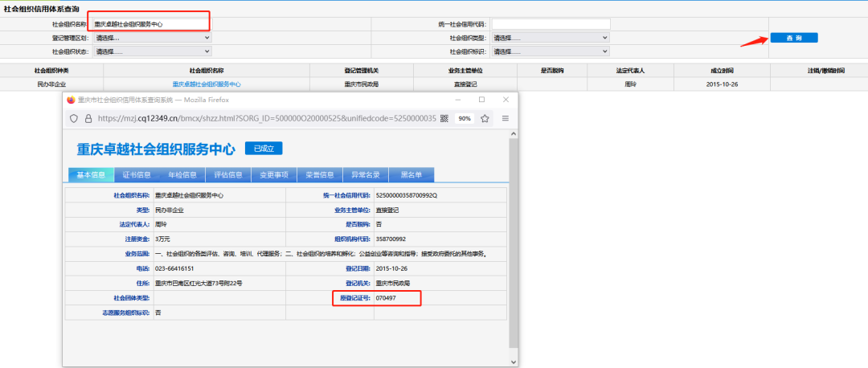Click the 原登记证号 value 070497
Image resolution: width=868 pixels, height=368 pixels.
click(x=386, y=298)
